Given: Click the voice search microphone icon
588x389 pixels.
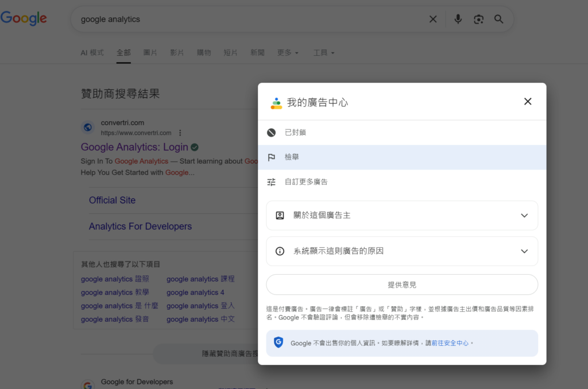Looking at the screenshot, I should pyautogui.click(x=458, y=19).
